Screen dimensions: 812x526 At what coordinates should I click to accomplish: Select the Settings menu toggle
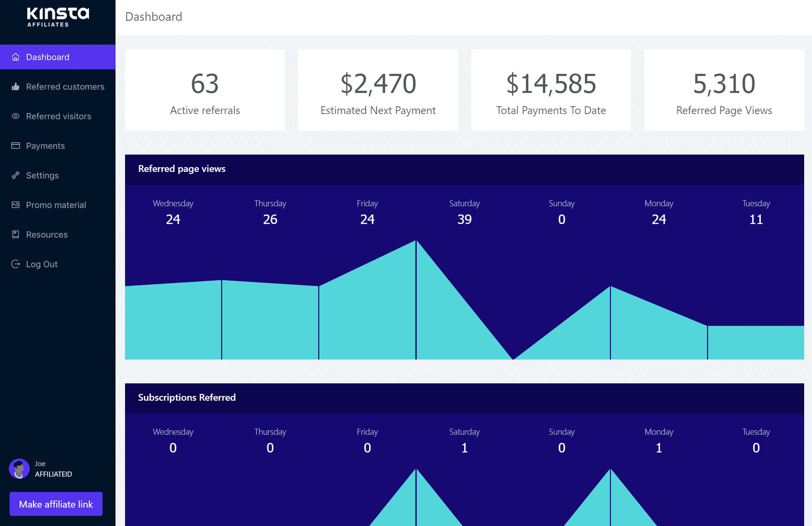tap(42, 175)
